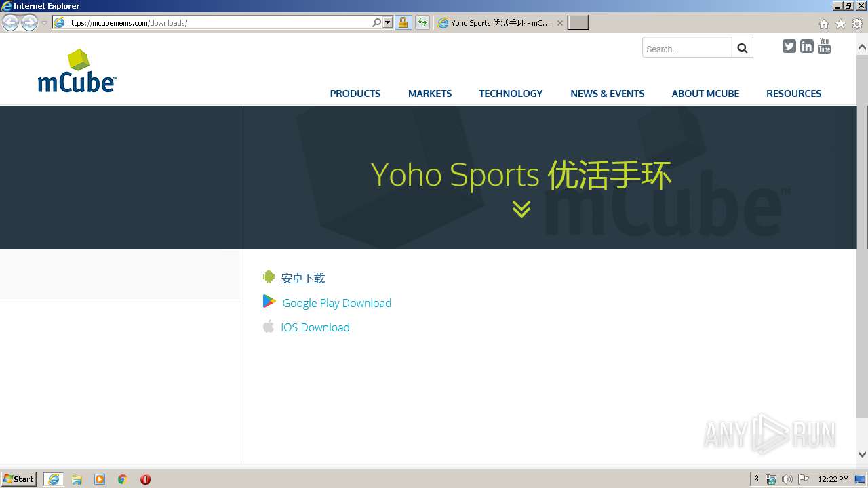Click the 安卓下载 link
The width and height of the screenshot is (868, 488).
coord(303,278)
